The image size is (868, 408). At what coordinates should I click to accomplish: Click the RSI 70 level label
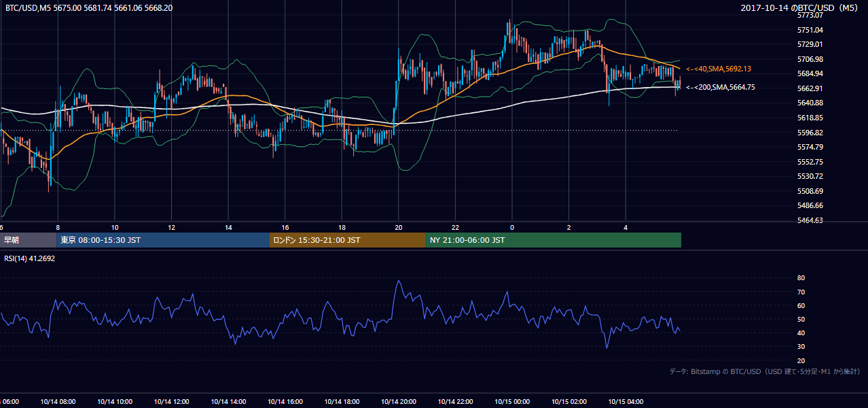pyautogui.click(x=801, y=292)
